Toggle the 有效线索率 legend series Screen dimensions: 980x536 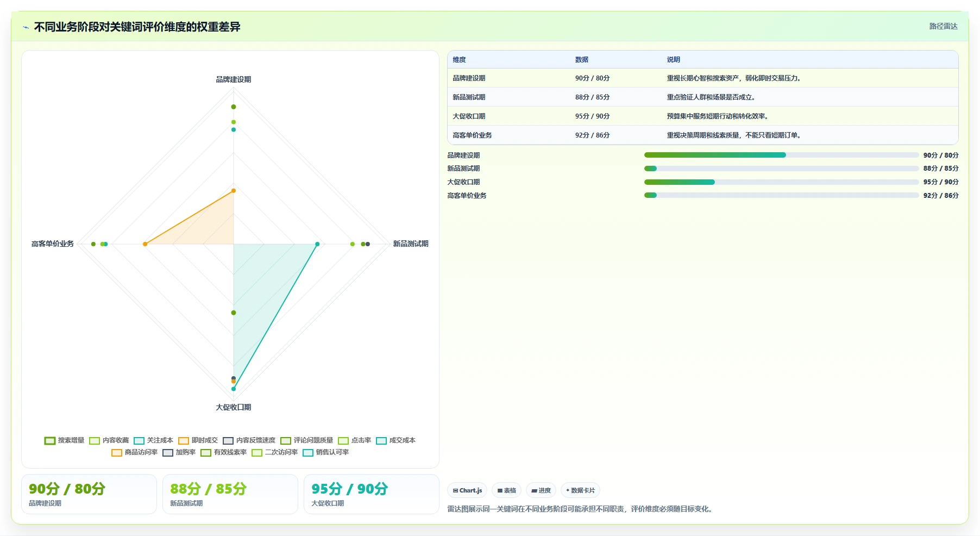tap(224, 452)
